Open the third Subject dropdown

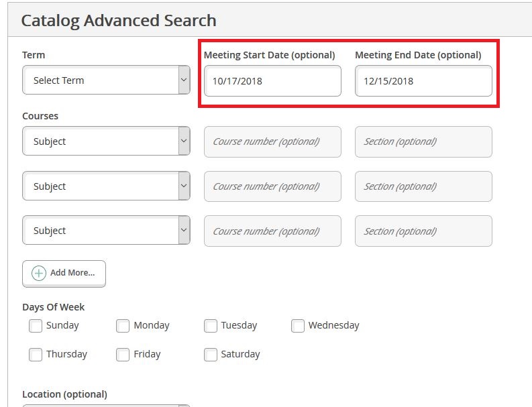pyautogui.click(x=106, y=231)
